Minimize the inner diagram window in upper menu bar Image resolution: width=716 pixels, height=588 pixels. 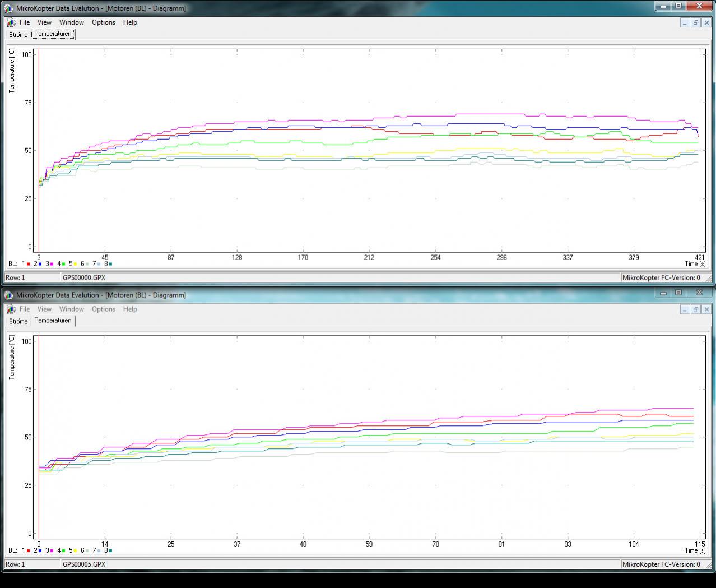(x=685, y=22)
